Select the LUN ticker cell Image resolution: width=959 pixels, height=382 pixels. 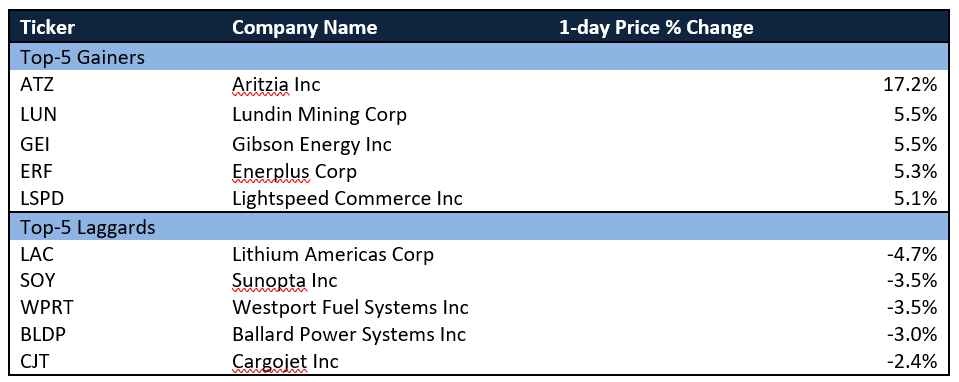37,114
